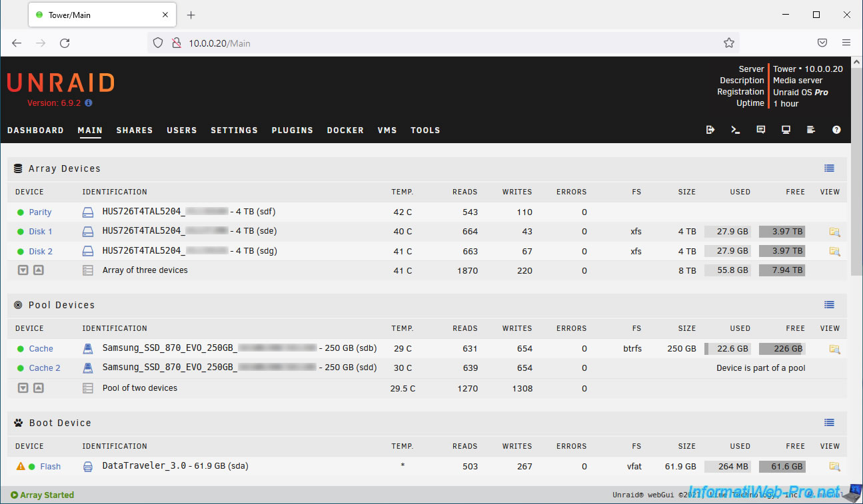Image resolution: width=863 pixels, height=504 pixels.
Task: Open the system log icon
Action: click(811, 130)
